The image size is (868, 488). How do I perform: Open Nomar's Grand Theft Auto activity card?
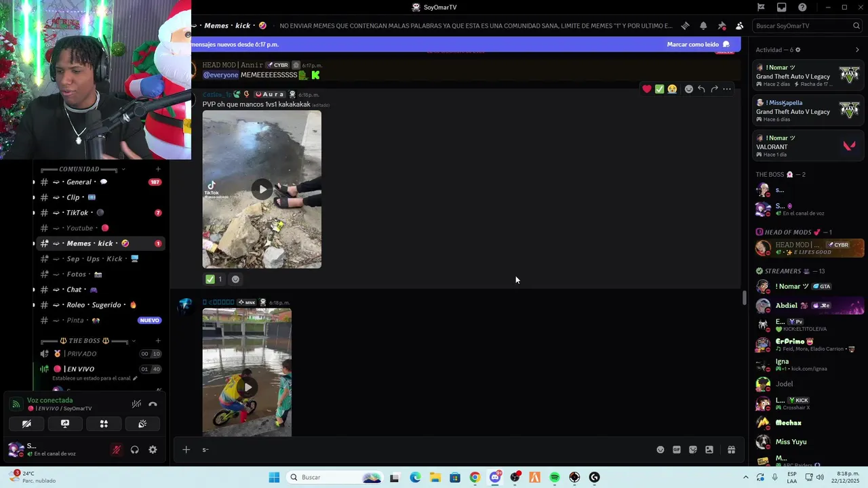[x=808, y=76]
